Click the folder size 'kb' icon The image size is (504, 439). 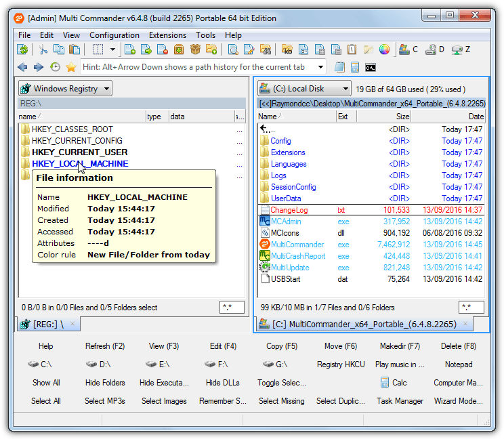[287, 50]
